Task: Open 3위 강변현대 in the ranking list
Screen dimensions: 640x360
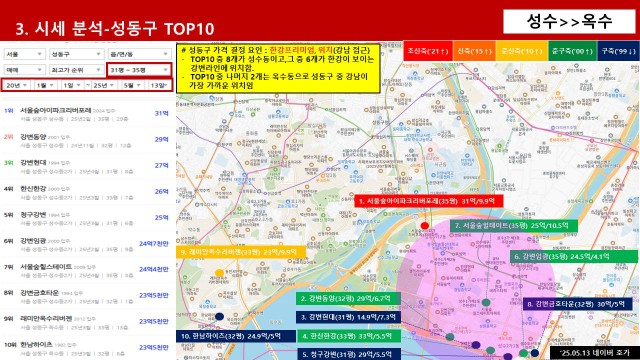Action: pos(87,167)
